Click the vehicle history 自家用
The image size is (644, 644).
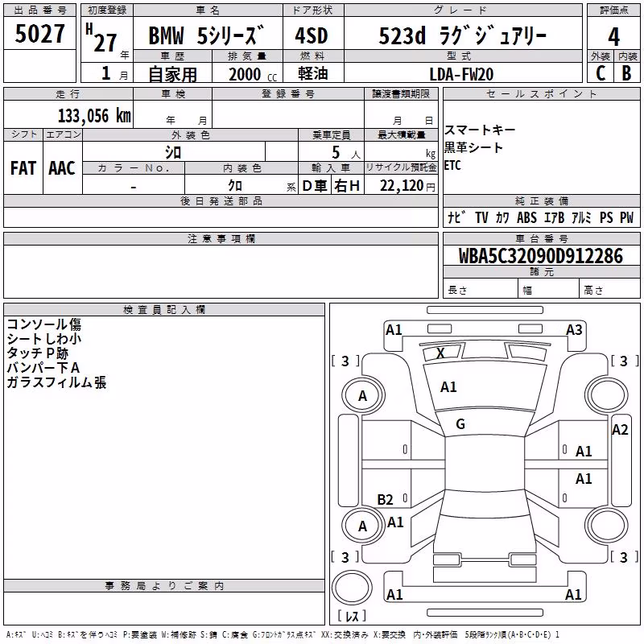pyautogui.click(x=172, y=74)
